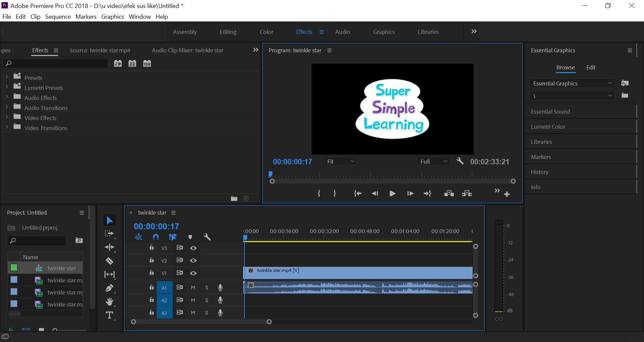644x342 pixels.
Task: Hide video track V1 output
Action: 193,273
